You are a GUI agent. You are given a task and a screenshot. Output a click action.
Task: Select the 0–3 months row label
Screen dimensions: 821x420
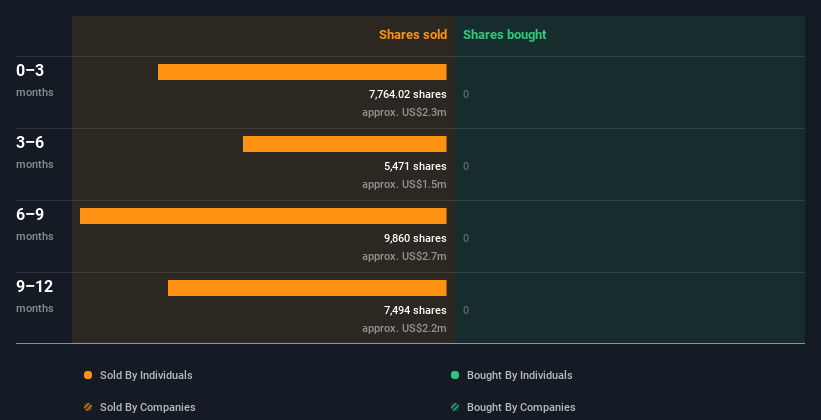[35, 80]
